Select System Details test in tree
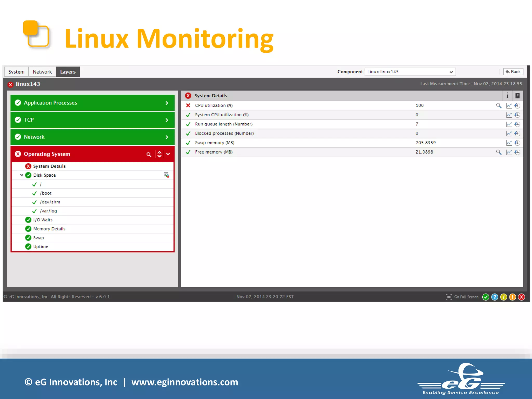The height and width of the screenshot is (399, 532). 49,166
